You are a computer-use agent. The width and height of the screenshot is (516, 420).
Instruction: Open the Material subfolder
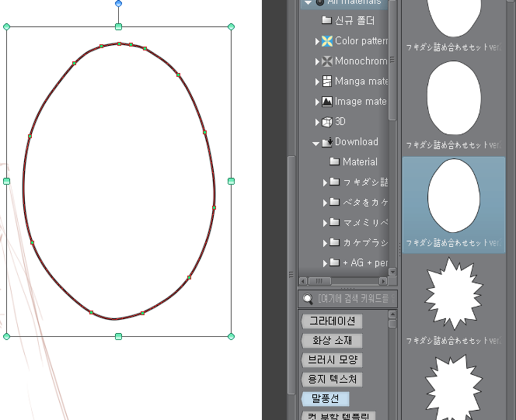(359, 162)
